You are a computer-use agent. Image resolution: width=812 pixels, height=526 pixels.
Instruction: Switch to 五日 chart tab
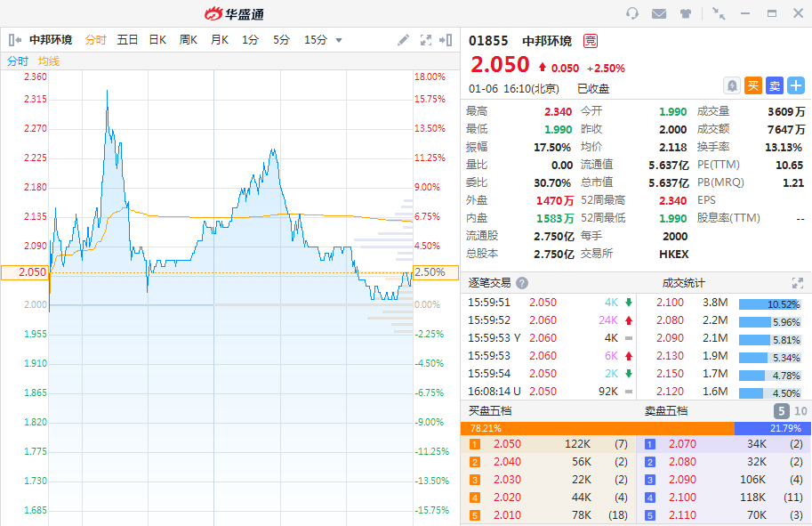[x=127, y=40]
